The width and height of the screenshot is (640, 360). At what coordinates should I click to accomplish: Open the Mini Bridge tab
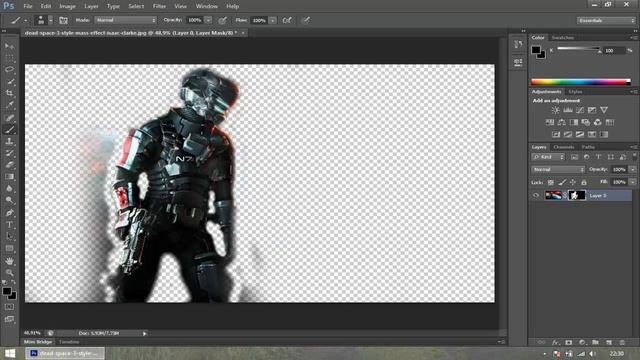38,342
